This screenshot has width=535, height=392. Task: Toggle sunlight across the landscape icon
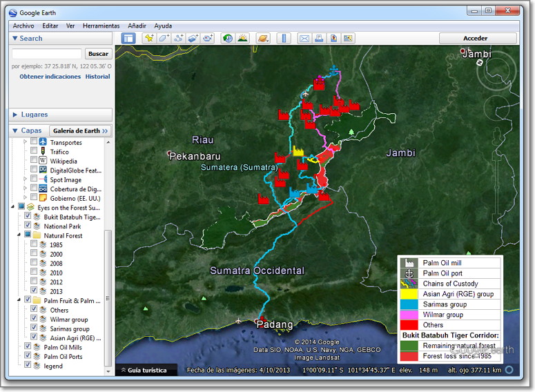(242, 38)
